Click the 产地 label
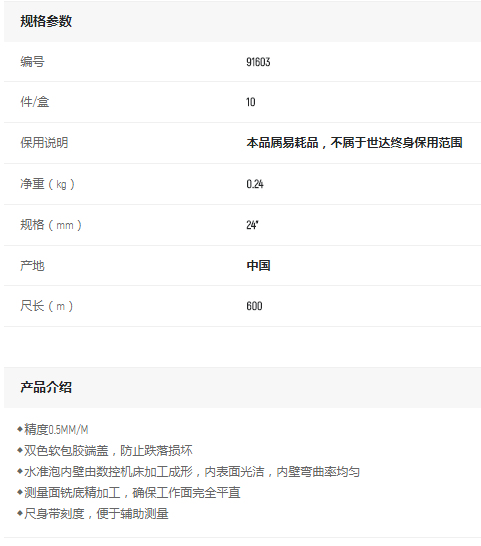This screenshot has height=546, width=481. click(32, 266)
